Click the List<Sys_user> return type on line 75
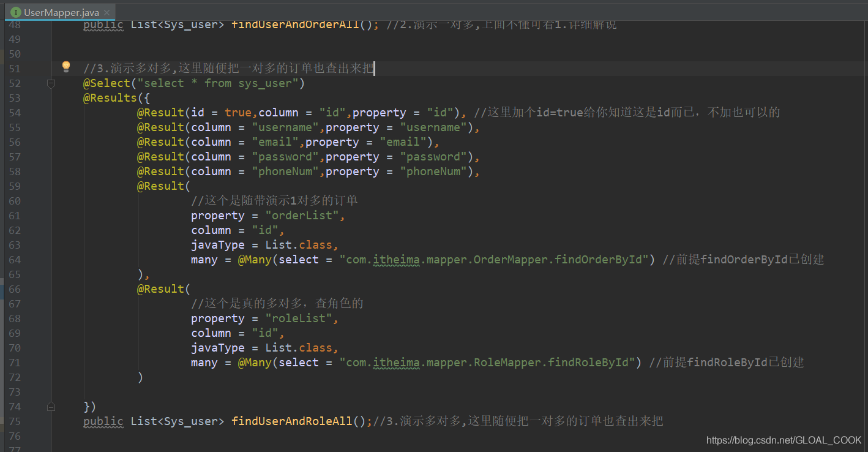 [x=178, y=421]
